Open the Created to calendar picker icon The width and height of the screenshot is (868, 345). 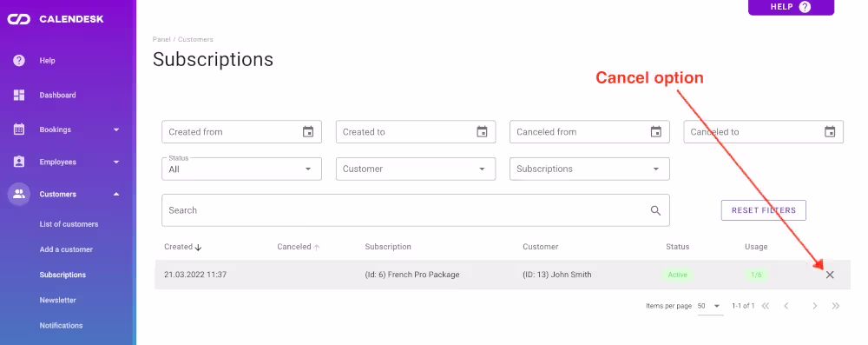pos(482,132)
